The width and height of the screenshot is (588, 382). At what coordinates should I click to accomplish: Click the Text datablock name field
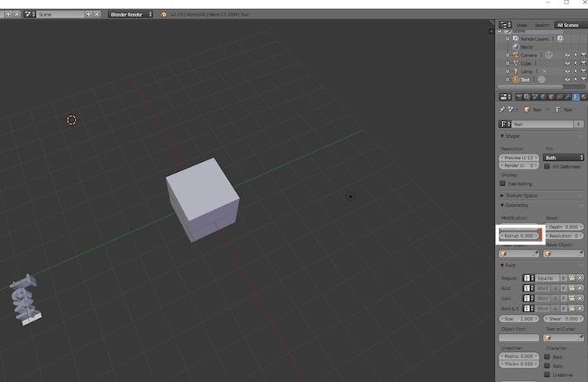pyautogui.click(x=542, y=124)
